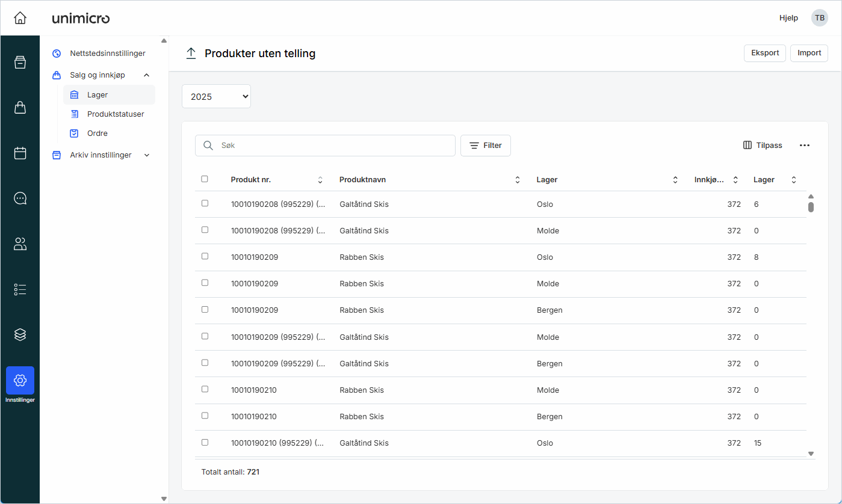Click the home icon in top-left corner

20,18
